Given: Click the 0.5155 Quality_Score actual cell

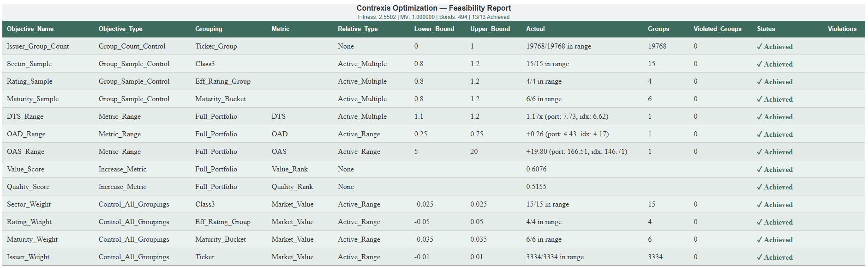Looking at the screenshot, I should pyautogui.click(x=536, y=187).
